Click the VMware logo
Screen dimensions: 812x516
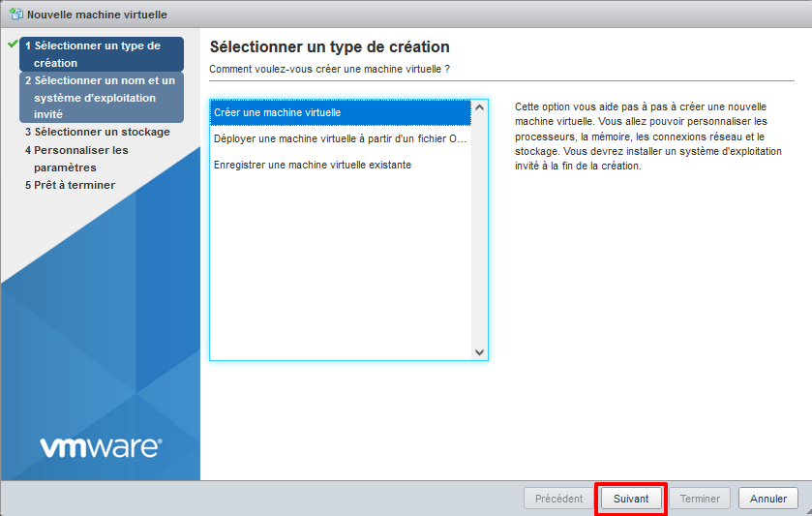(x=101, y=446)
